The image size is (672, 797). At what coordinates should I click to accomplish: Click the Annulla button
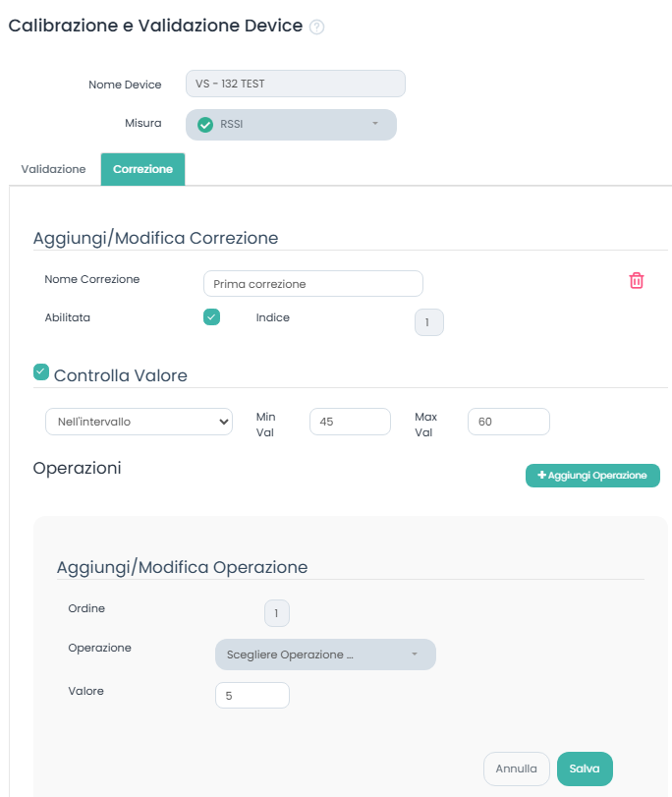click(516, 769)
